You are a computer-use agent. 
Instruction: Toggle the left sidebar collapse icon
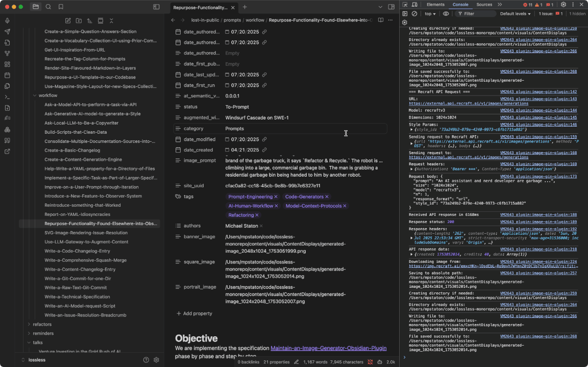pos(156,7)
